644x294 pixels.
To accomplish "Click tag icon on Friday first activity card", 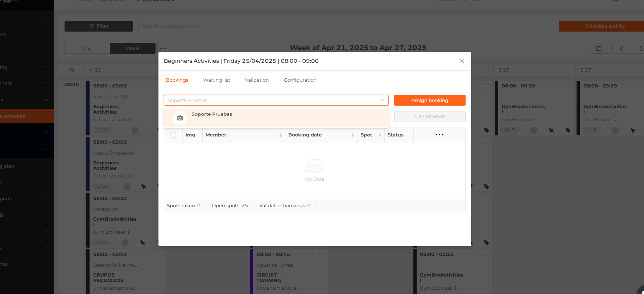I will coord(487,130).
